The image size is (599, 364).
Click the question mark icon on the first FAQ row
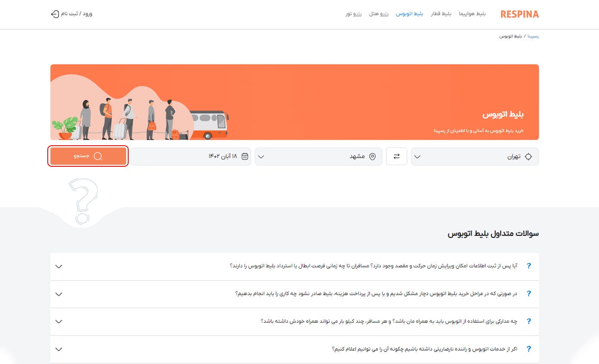pos(528,266)
